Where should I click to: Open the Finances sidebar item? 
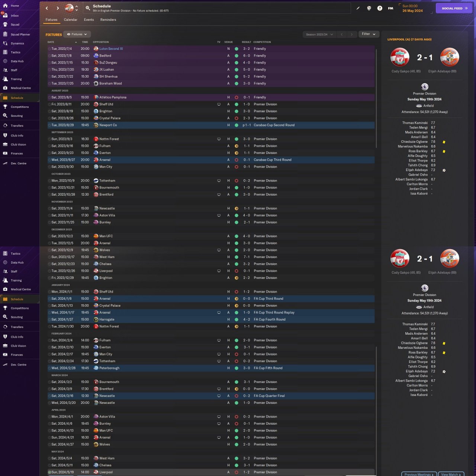(x=17, y=153)
